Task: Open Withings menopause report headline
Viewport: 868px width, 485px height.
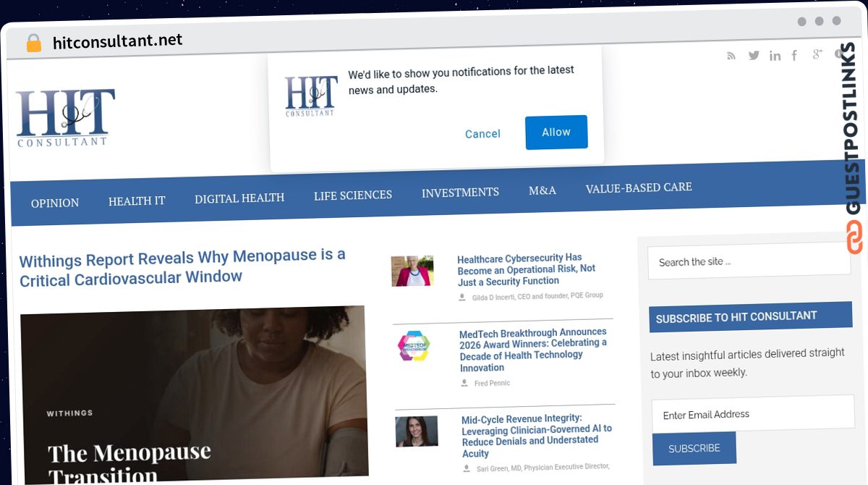Action: click(182, 267)
